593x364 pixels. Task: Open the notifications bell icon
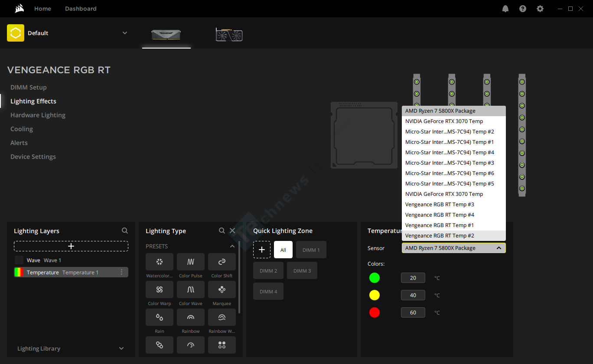505,9
